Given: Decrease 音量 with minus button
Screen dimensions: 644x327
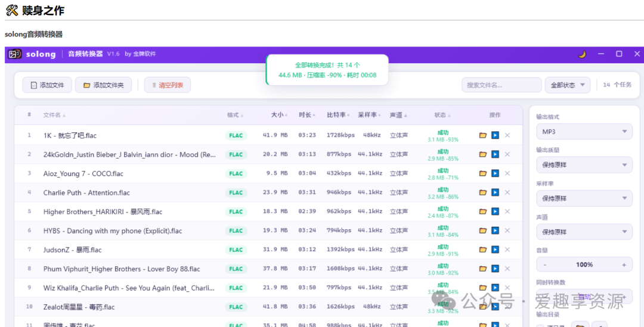Looking at the screenshot, I should point(545,264).
